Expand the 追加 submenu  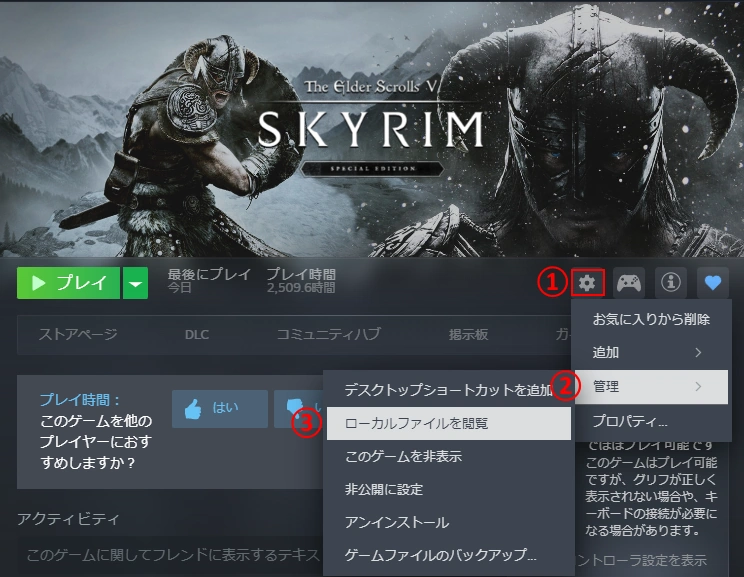pos(649,352)
